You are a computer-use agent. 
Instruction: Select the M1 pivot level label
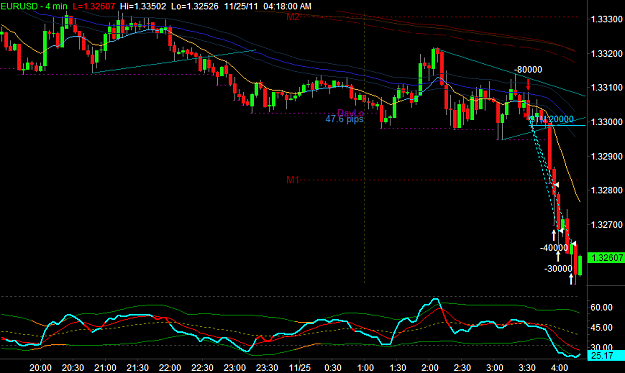coord(293,180)
